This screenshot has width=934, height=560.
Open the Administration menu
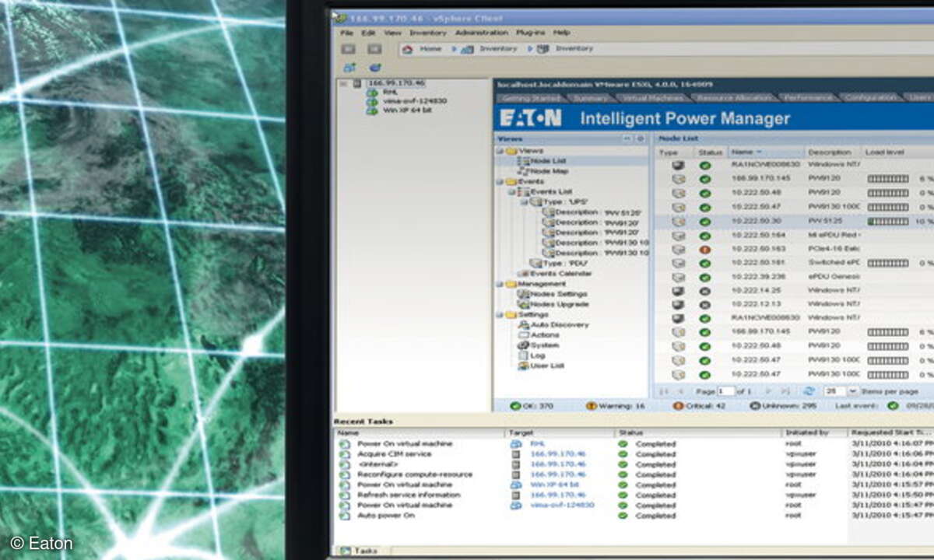481,33
